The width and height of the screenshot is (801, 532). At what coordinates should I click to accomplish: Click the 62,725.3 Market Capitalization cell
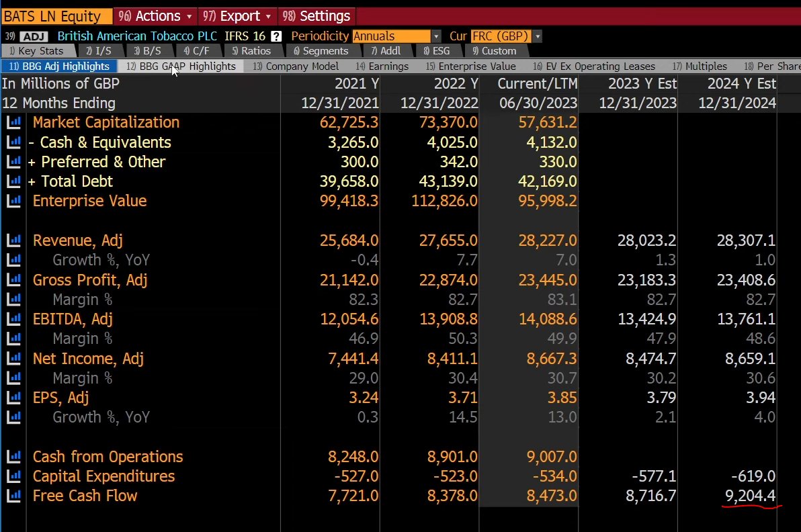coord(349,122)
